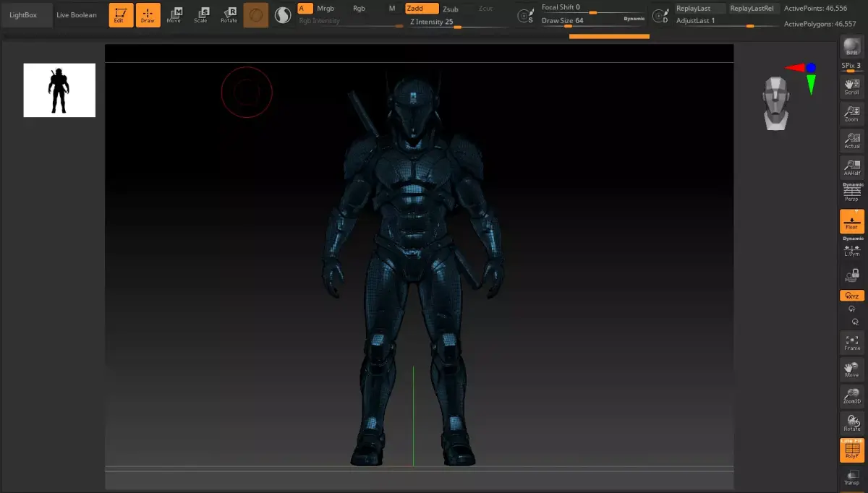Toggle PolyF polyframe display
Viewport: 868px width, 493px height.
tap(852, 450)
